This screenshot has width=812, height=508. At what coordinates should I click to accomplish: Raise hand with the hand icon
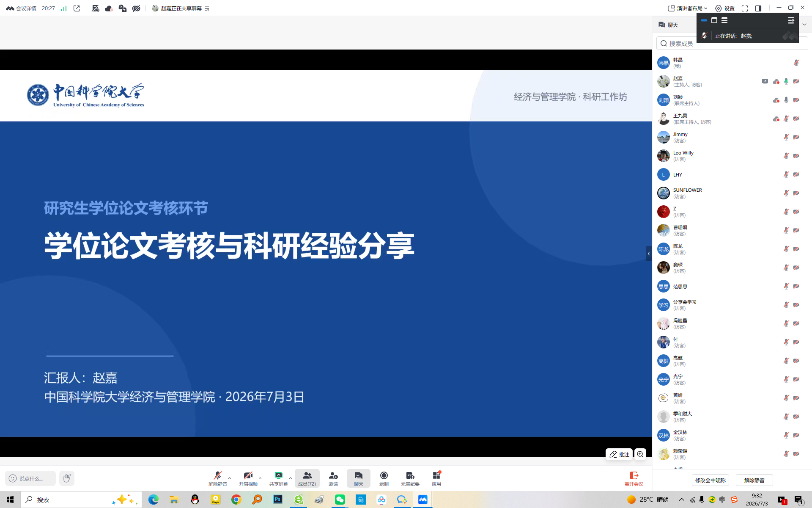(67, 478)
